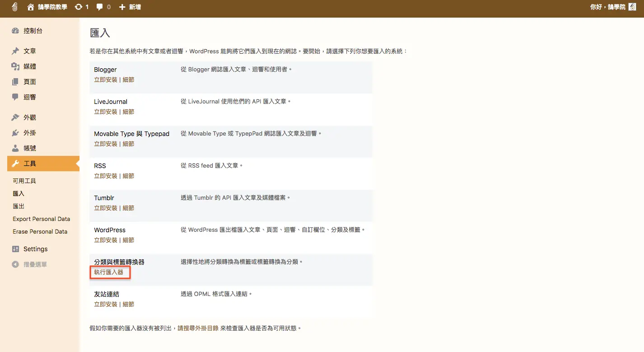The height and width of the screenshot is (352, 644).
Task: Click the Tumblr importer name
Action: pyautogui.click(x=104, y=198)
